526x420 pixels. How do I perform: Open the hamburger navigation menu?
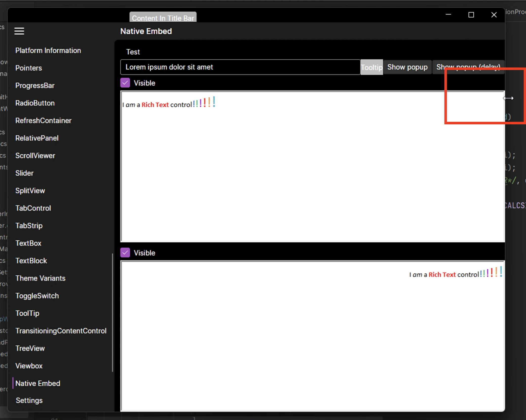[19, 31]
